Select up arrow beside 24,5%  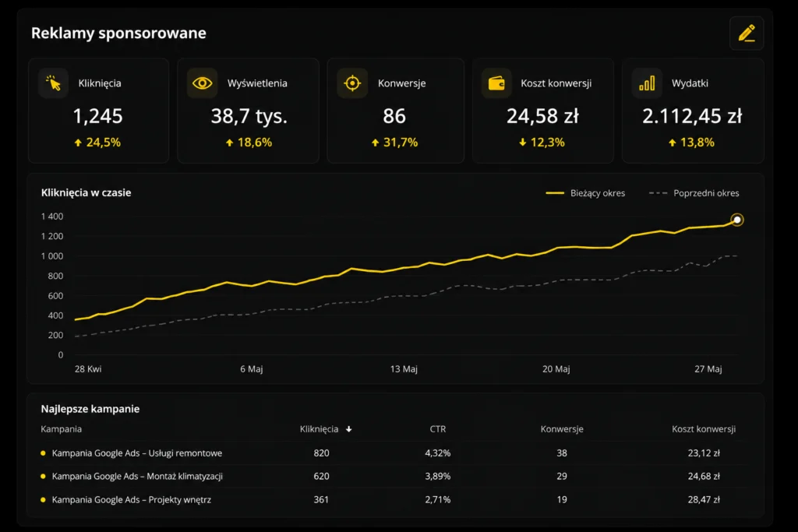[78, 143]
